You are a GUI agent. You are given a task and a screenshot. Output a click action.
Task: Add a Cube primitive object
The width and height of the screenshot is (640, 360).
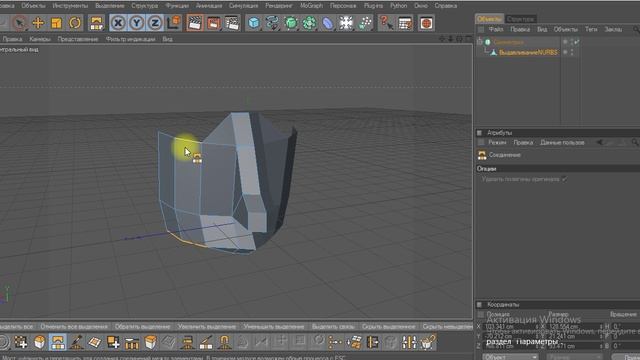(x=254, y=23)
